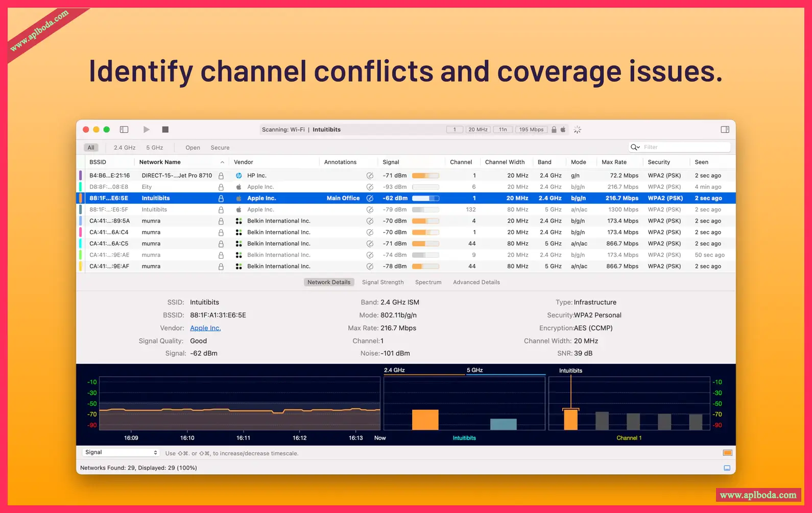This screenshot has width=812, height=513.
Task: Click the orange 2.4 GHz bar in Intuitibits graph
Action: (425, 420)
